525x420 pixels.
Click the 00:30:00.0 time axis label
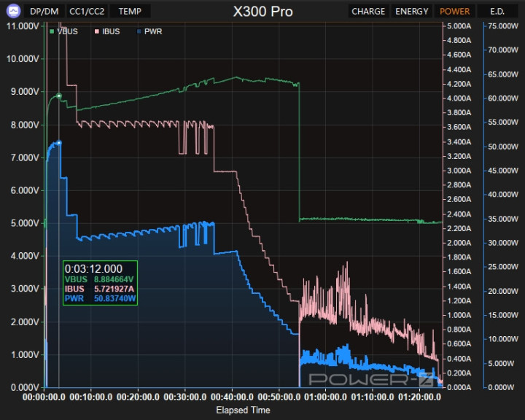pos(185,397)
